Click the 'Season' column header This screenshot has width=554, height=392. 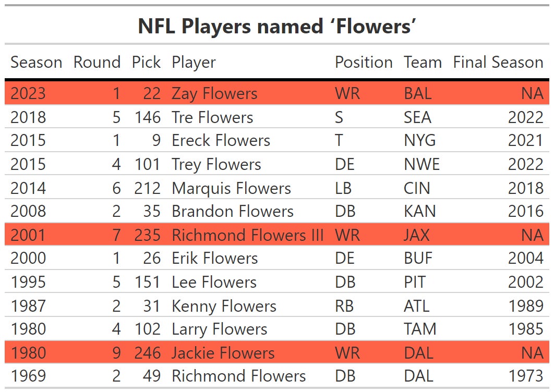pos(36,63)
